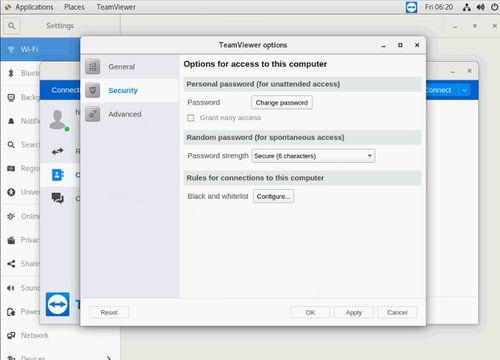Image resolution: width=500 pixels, height=360 pixels.
Task: Click the Online Accounts icon in Settings
Action: [11, 216]
